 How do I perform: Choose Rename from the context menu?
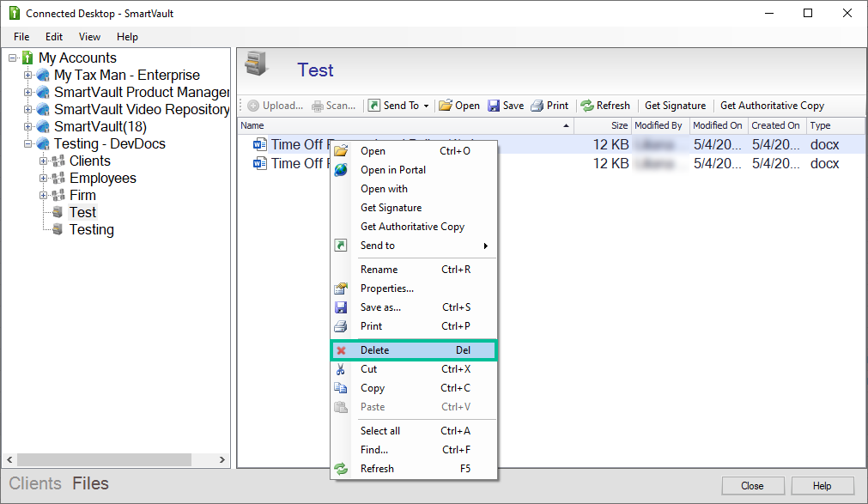click(414, 269)
